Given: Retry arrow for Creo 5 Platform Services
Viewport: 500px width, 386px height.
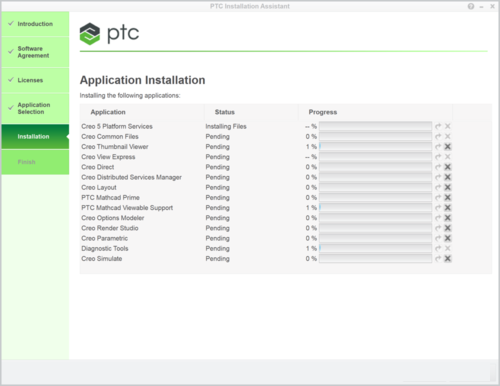Looking at the screenshot, I should click(x=438, y=126).
